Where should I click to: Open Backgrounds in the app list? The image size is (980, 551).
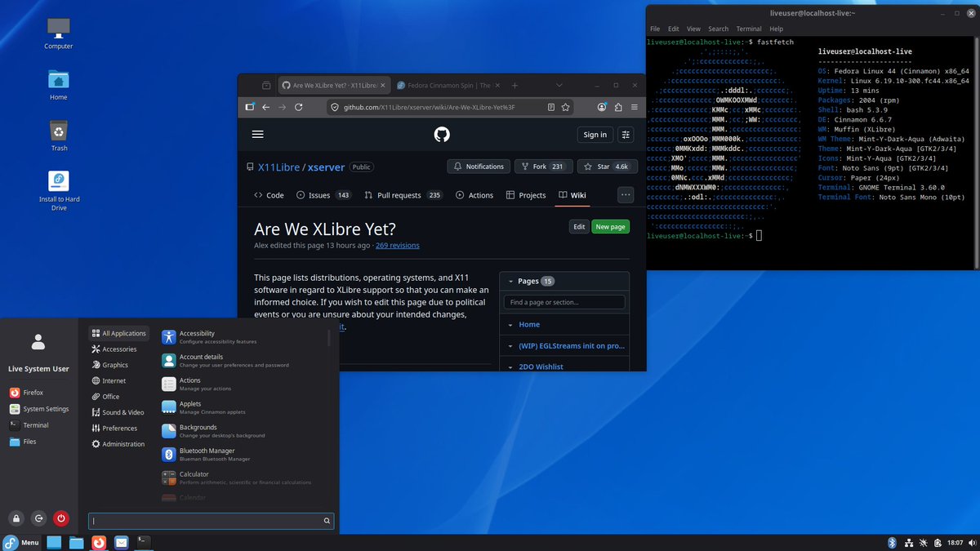243,431
